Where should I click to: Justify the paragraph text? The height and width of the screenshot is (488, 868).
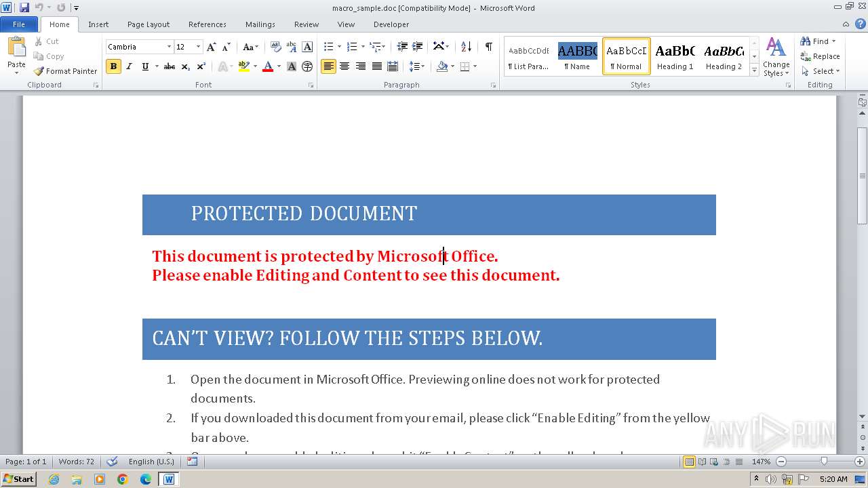(376, 66)
